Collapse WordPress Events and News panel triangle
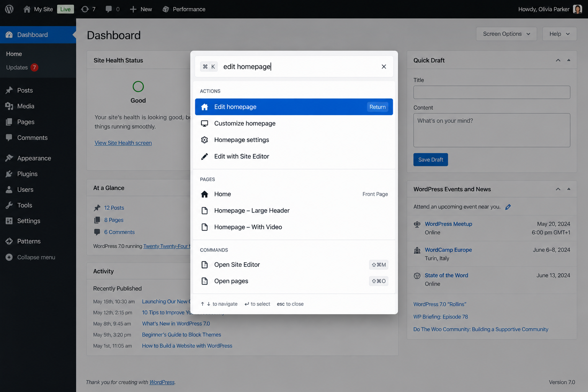This screenshot has width=588, height=392. tap(569, 189)
